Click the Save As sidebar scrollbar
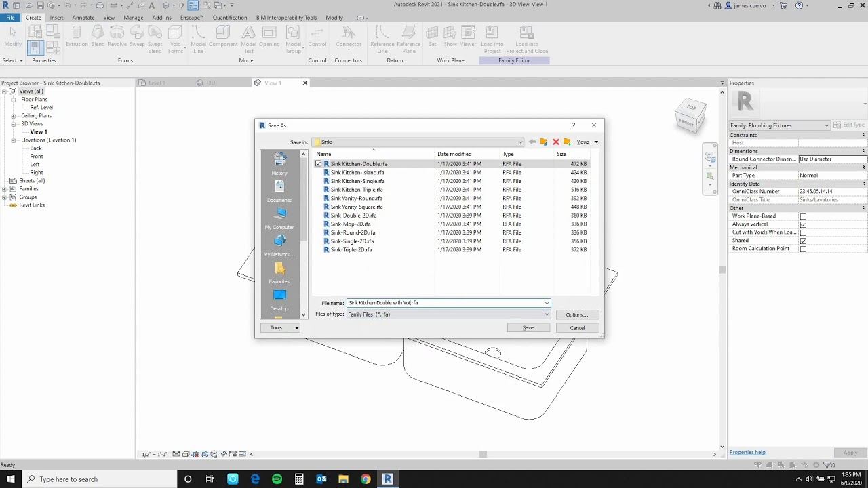868x488 pixels. [303, 235]
